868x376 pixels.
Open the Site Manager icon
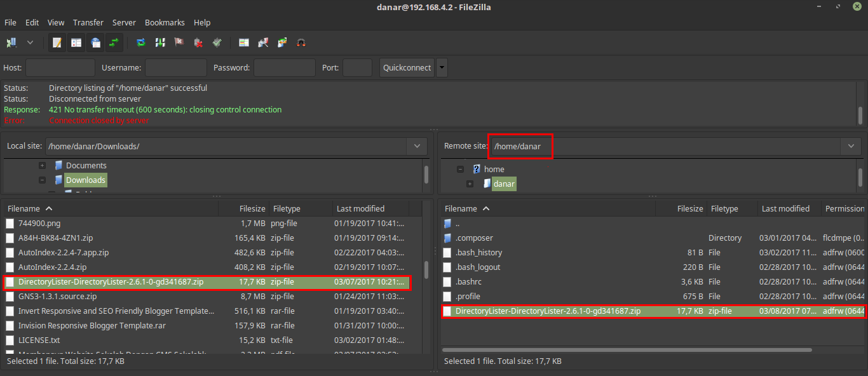pos(11,43)
